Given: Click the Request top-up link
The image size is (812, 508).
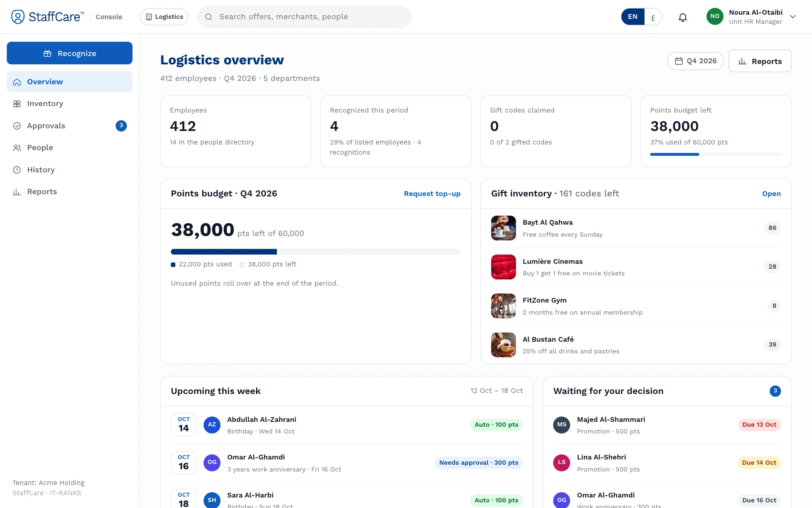Looking at the screenshot, I should pyautogui.click(x=432, y=193).
